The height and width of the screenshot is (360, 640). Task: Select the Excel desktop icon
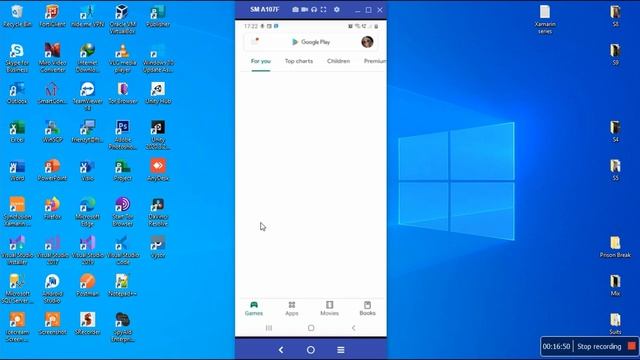click(x=17, y=131)
